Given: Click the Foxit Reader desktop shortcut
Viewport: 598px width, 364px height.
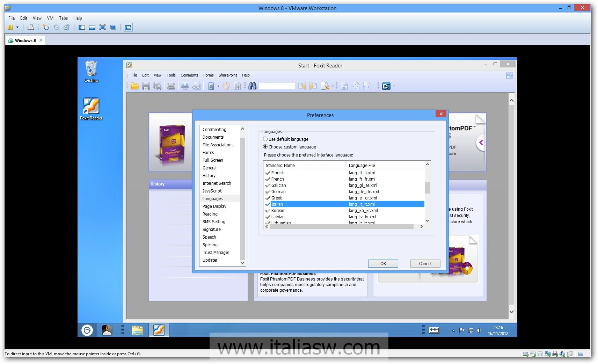Looking at the screenshot, I should click(x=91, y=109).
